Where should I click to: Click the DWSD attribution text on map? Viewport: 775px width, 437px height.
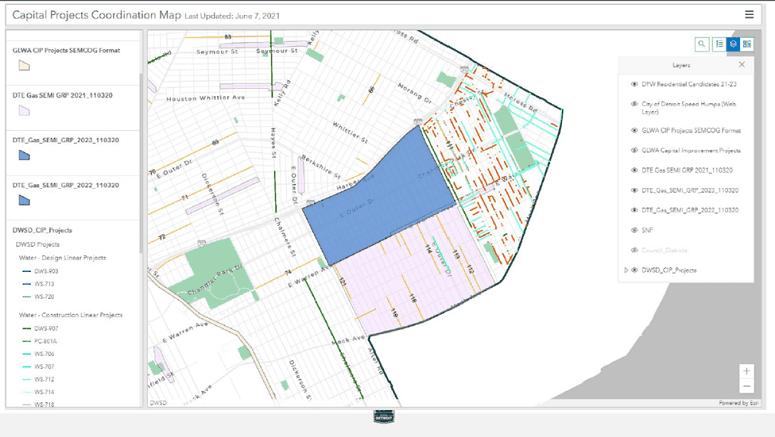[x=158, y=403]
